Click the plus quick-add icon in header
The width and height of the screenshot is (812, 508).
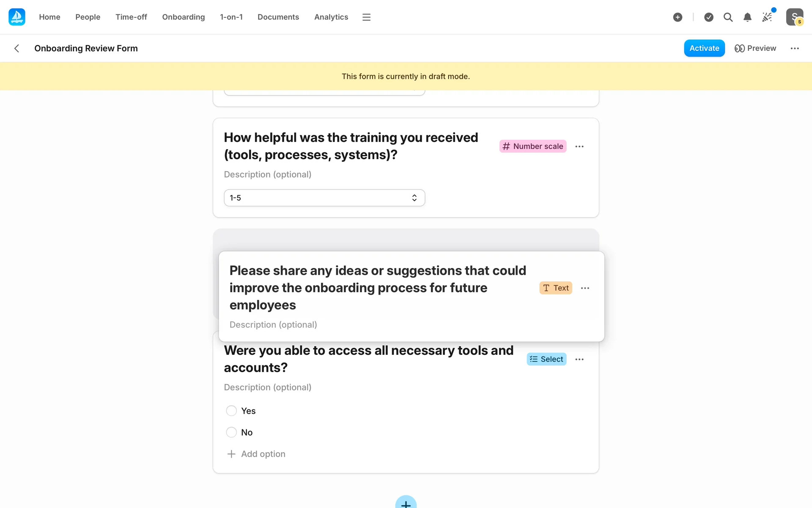(678, 17)
